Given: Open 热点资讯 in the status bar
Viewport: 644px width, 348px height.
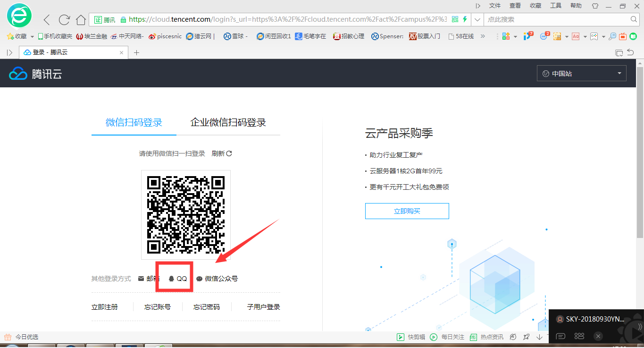Looking at the screenshot, I should [x=487, y=337].
